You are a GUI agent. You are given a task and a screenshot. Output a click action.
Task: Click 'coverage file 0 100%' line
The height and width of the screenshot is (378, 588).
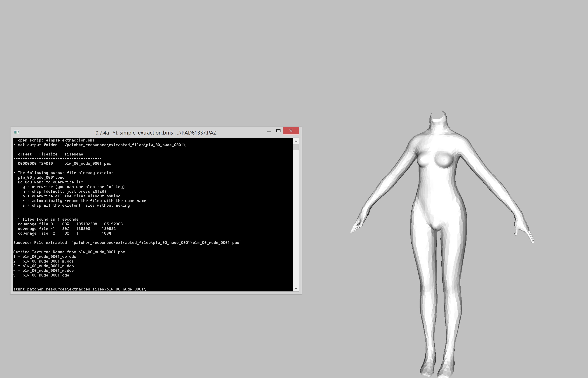pos(70,224)
